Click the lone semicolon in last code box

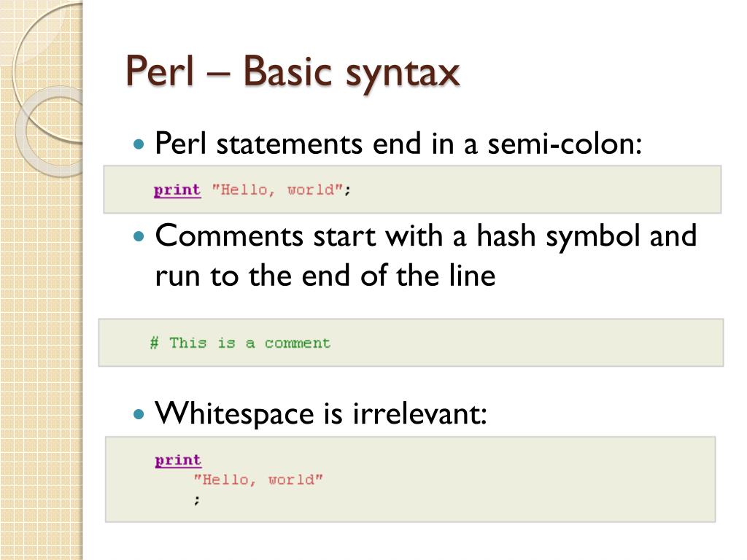point(197,499)
